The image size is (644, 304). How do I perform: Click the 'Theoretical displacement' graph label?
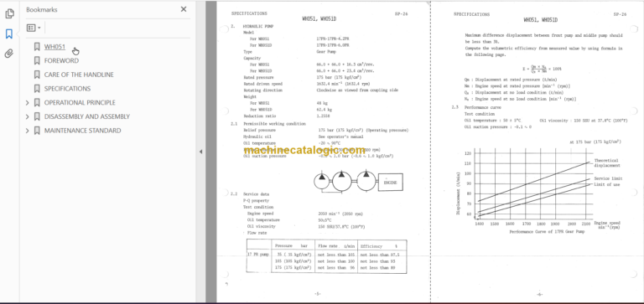pyautogui.click(x=606, y=162)
